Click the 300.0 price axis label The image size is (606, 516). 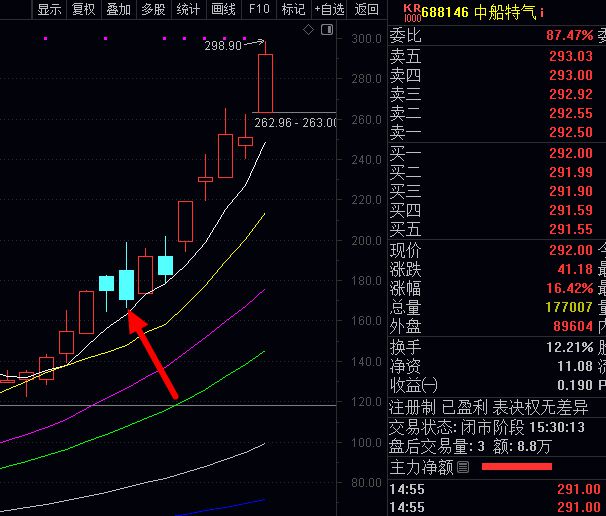pyautogui.click(x=366, y=39)
